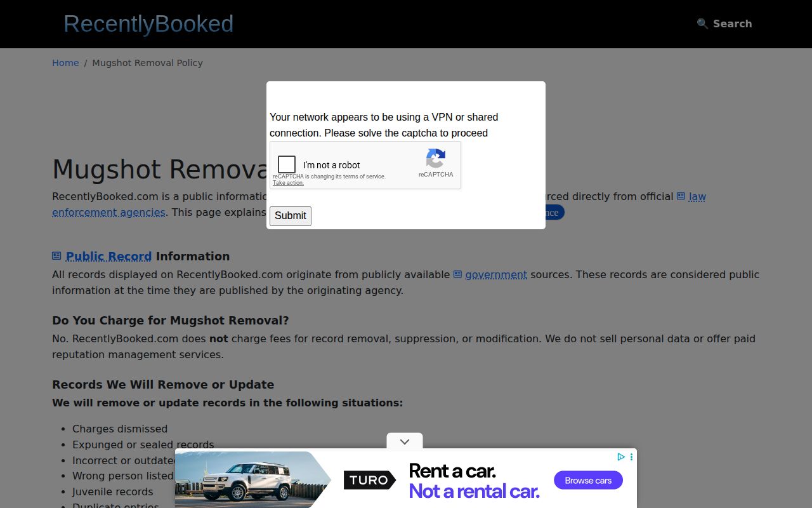Click the newspaper icon before law enforcement
812x508 pixels.
click(x=681, y=196)
